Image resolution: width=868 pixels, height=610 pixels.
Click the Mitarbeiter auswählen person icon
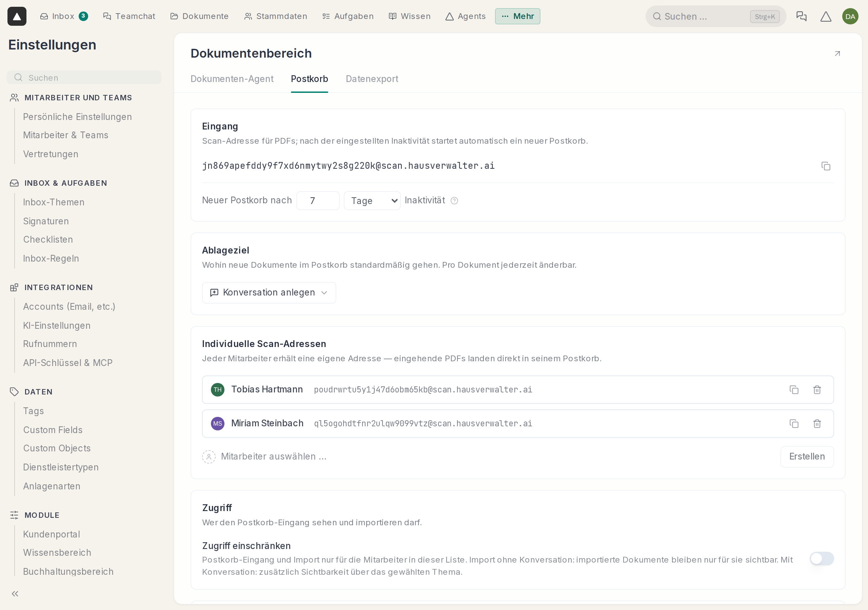[209, 456]
